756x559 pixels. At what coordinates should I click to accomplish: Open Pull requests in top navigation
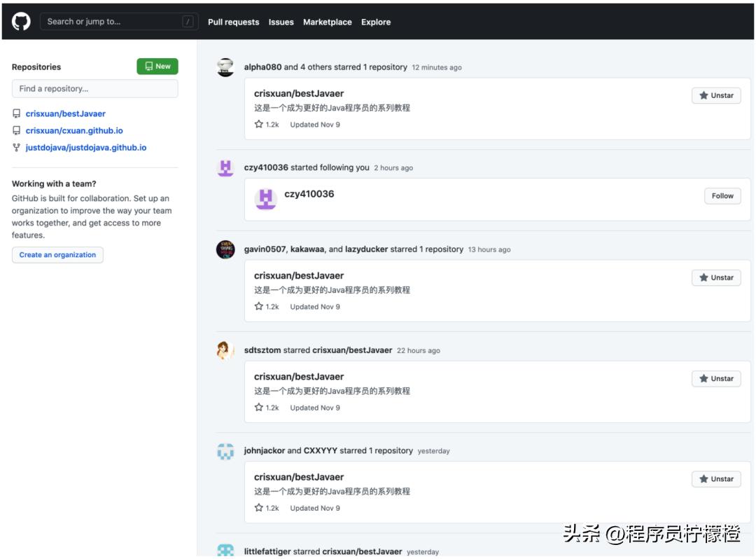click(x=233, y=22)
